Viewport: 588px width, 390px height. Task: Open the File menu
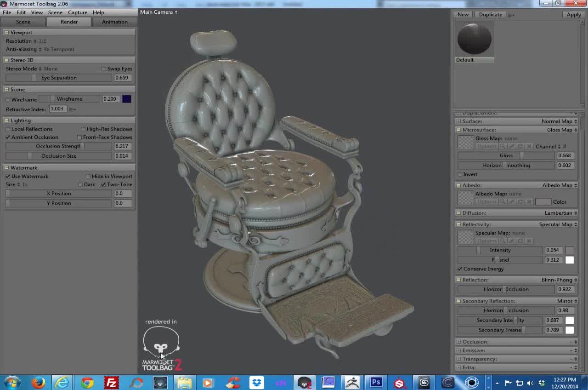7,12
